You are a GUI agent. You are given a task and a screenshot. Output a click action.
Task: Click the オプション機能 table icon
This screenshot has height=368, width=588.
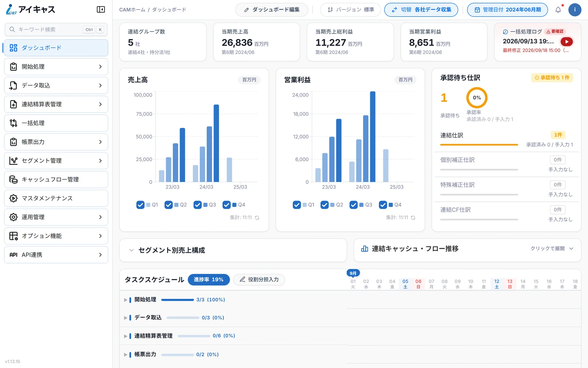pyautogui.click(x=13, y=236)
